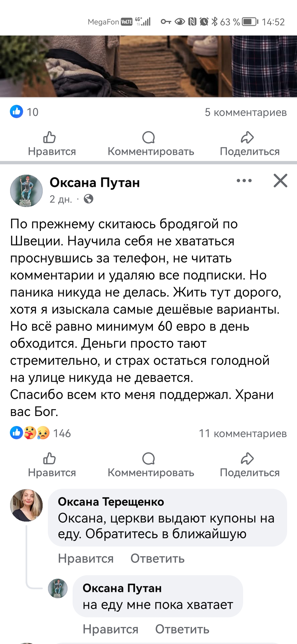Like the reply 'на еду мне пока хватает'

click(x=111, y=629)
